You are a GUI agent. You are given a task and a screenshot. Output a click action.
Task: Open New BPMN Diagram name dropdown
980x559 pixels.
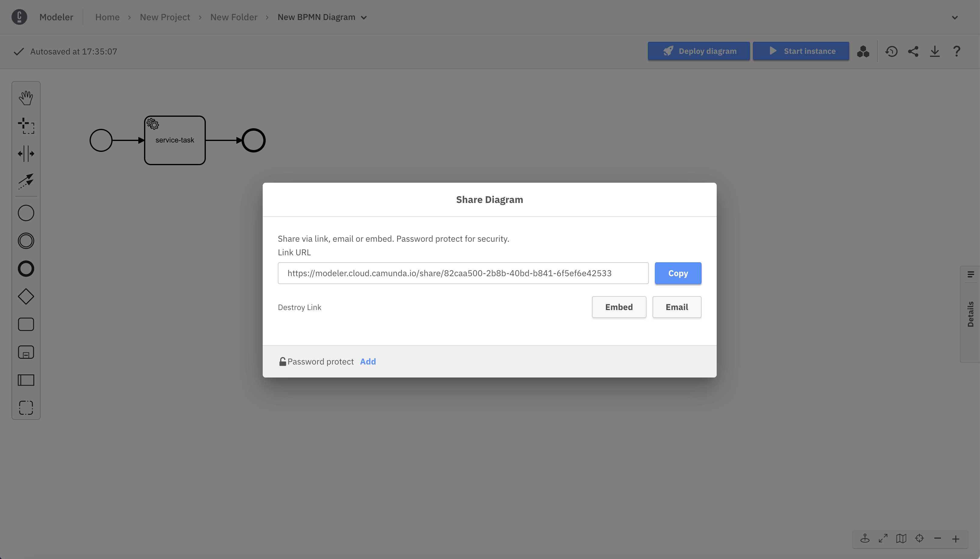point(364,17)
